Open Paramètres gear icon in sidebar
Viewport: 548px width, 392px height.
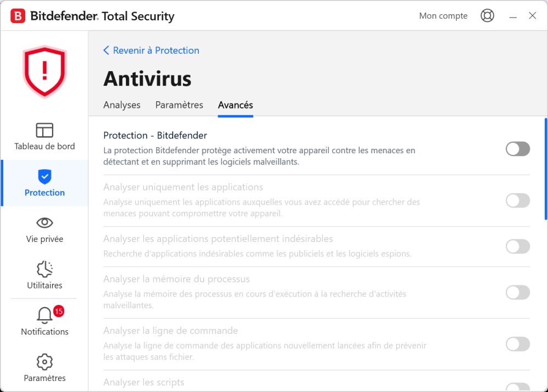click(44, 362)
